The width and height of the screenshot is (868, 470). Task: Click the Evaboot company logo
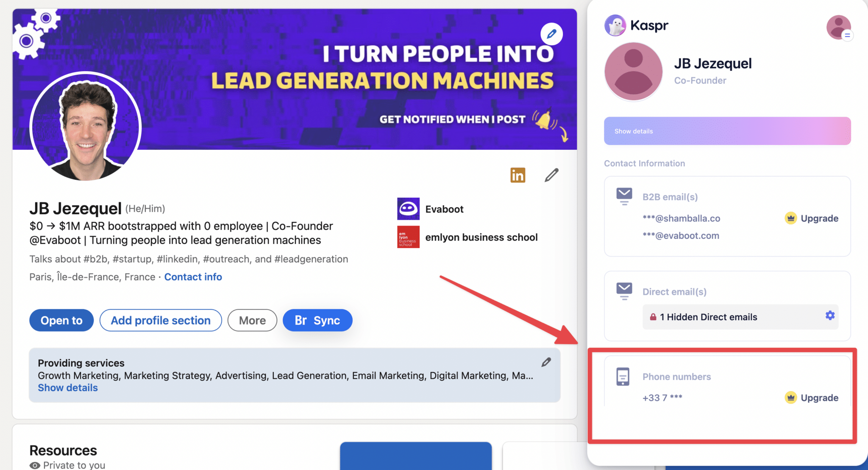(x=408, y=209)
